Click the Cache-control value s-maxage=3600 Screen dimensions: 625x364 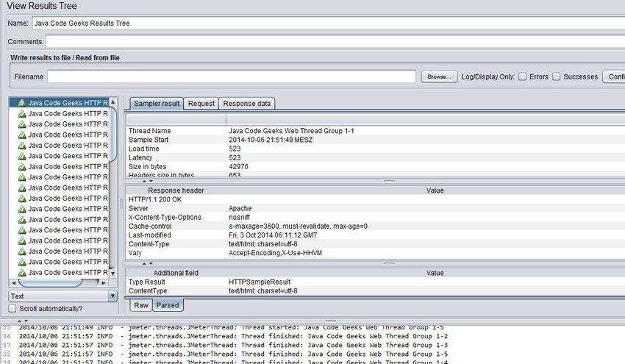[298, 226]
